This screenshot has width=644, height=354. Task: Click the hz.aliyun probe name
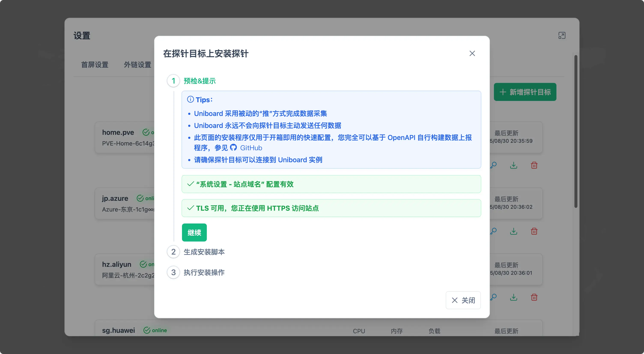[x=116, y=264]
